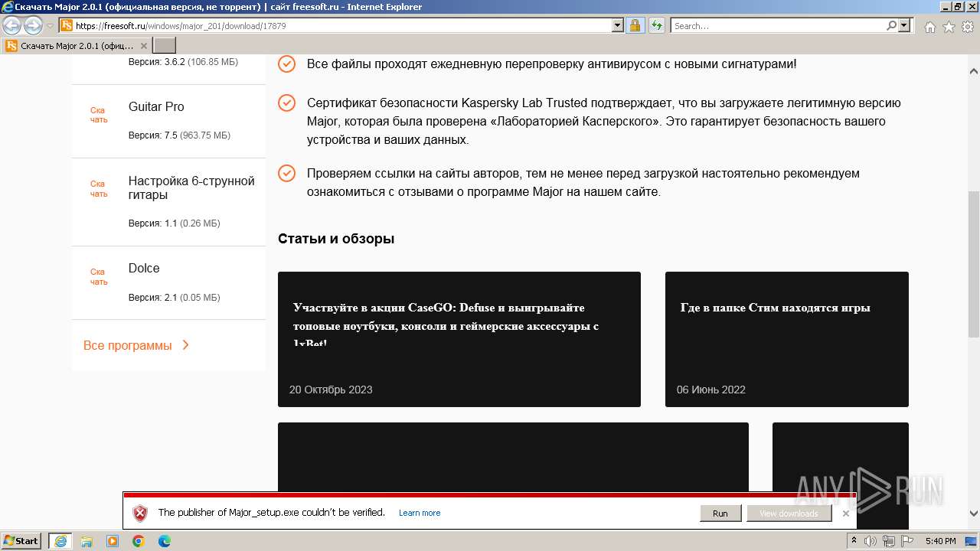Viewport: 980px width, 551px height.
Task: Click the View downloads button
Action: [789, 513]
